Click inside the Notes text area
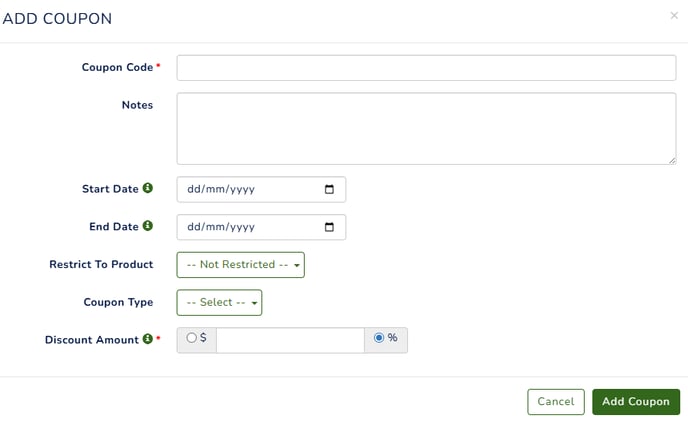Screen dimensions: 688x422 (x=426, y=129)
